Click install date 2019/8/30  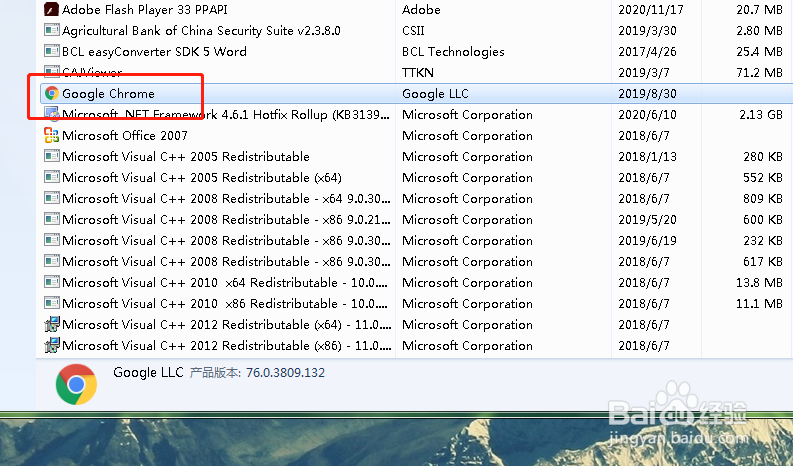point(647,94)
